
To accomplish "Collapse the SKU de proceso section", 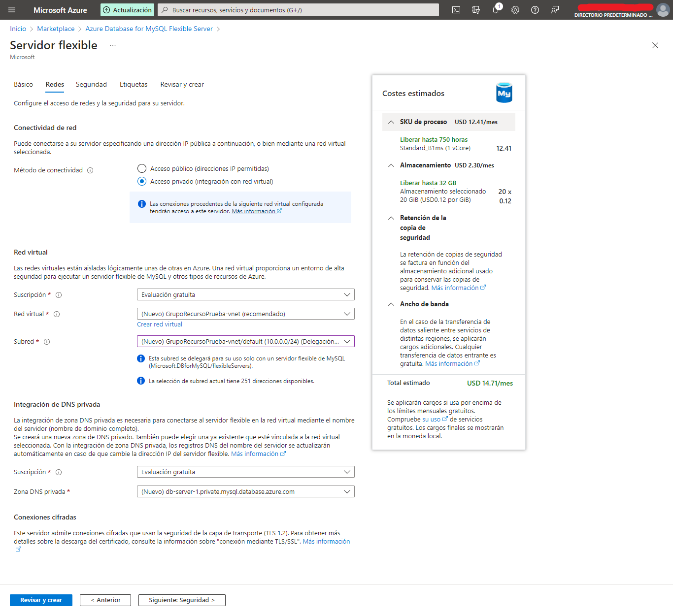I will 391,122.
